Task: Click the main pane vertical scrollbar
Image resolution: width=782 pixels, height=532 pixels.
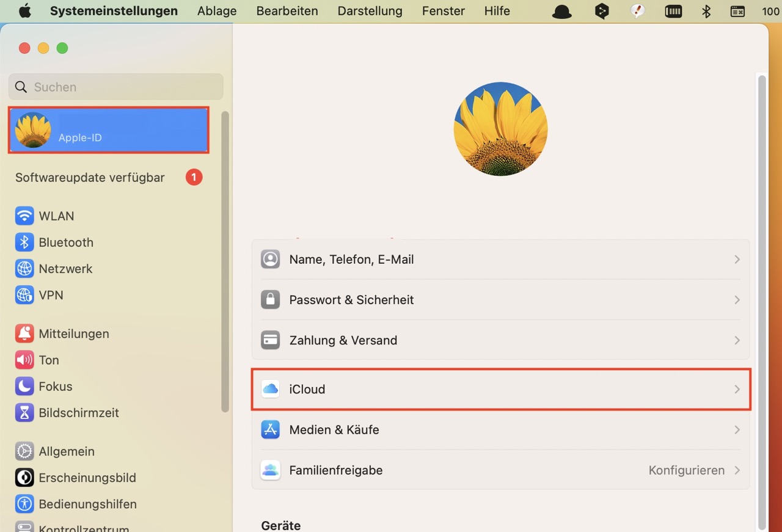Action: [761, 302]
